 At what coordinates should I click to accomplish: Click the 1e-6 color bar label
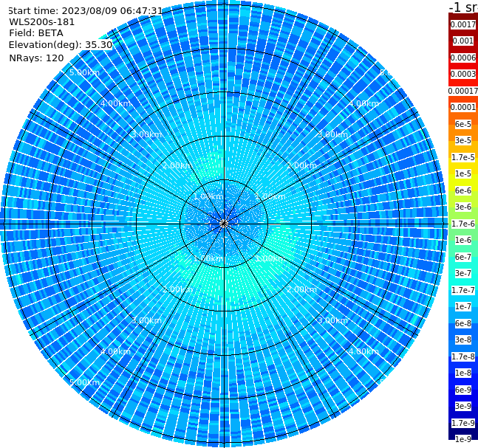point(463,240)
